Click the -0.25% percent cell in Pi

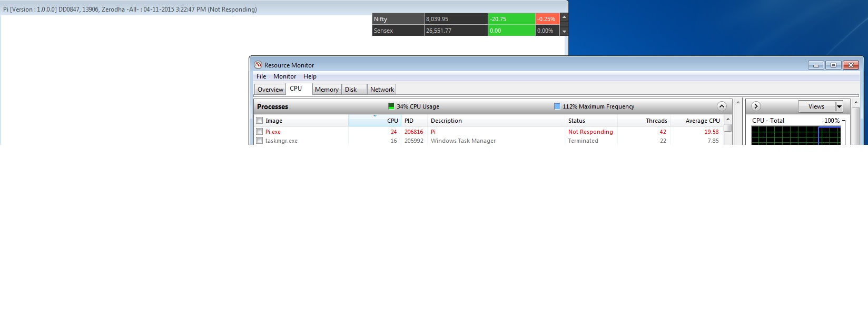tap(547, 19)
